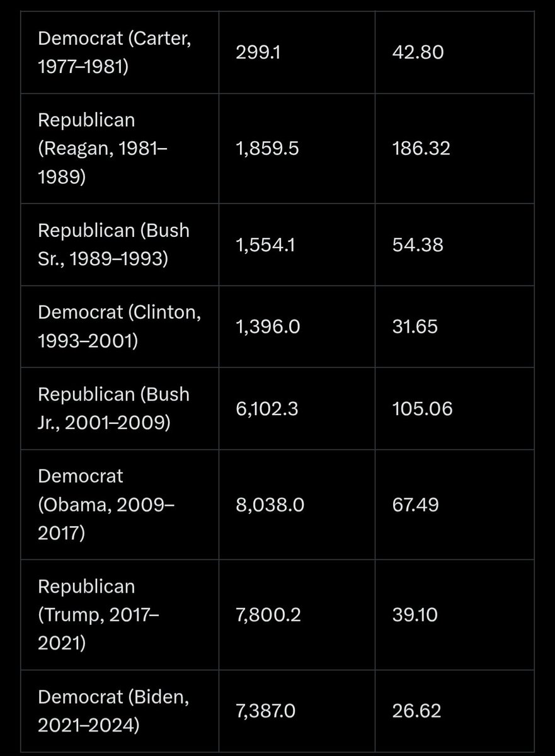Click the Republican Trump 2017–2021 cell

pos(120,614)
